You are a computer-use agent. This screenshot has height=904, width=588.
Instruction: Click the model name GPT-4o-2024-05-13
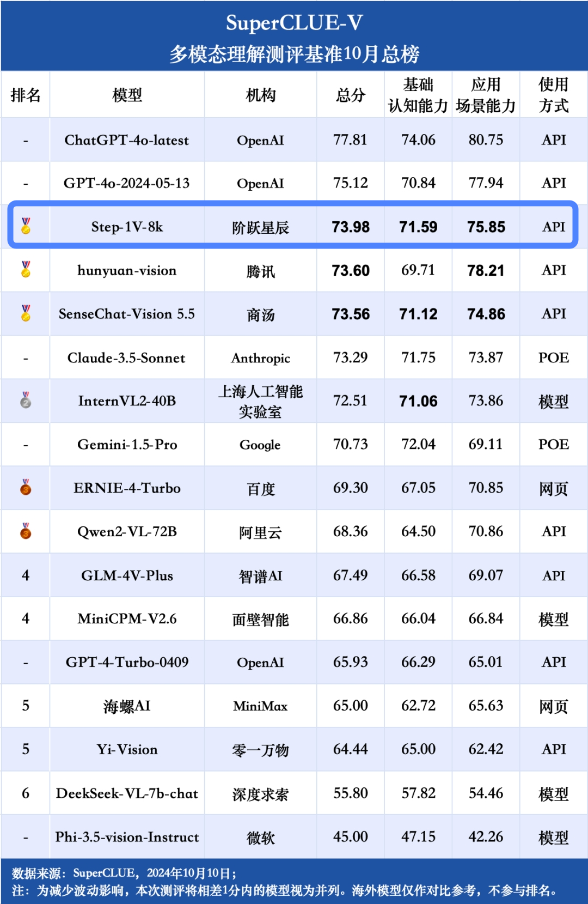pyautogui.click(x=127, y=183)
